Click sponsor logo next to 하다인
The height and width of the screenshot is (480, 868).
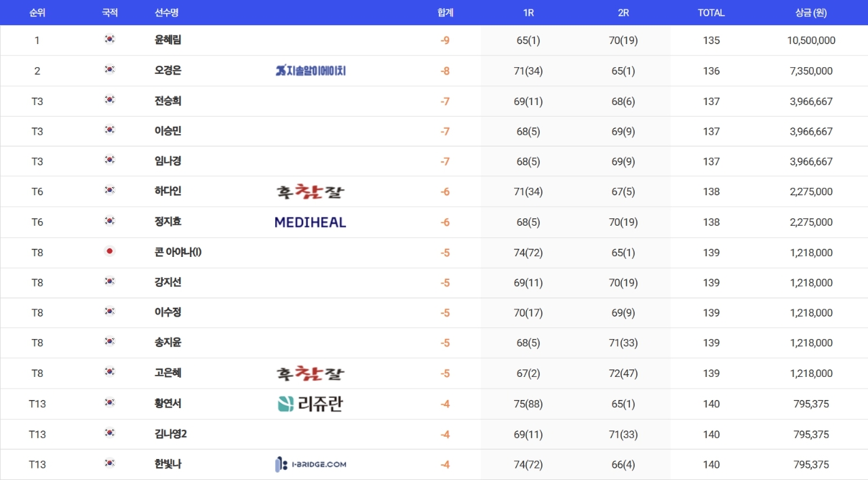point(311,192)
